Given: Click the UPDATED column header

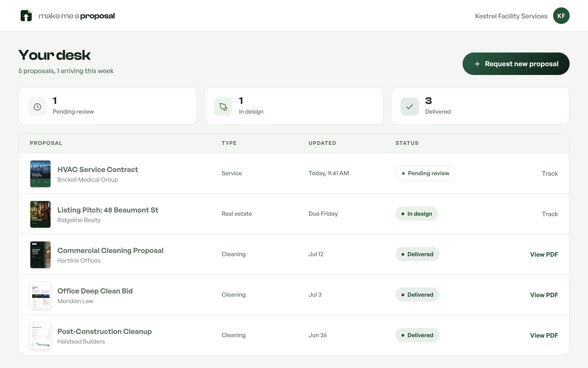Looking at the screenshot, I should 322,143.
